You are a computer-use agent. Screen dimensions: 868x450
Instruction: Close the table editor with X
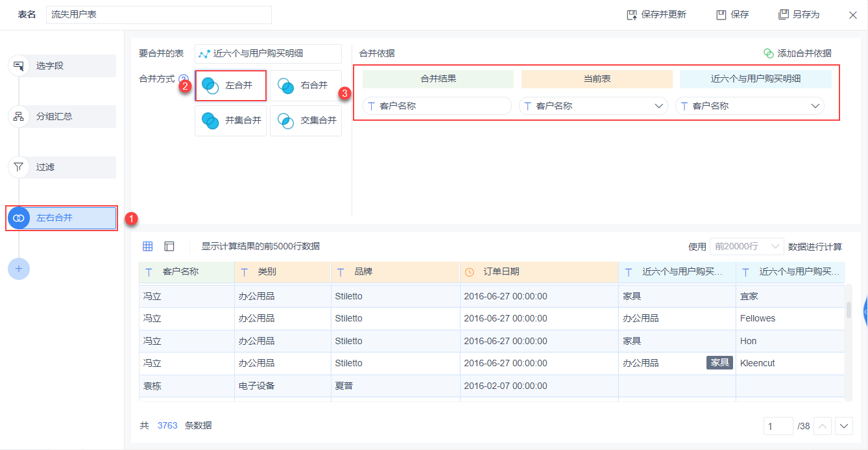(853, 14)
